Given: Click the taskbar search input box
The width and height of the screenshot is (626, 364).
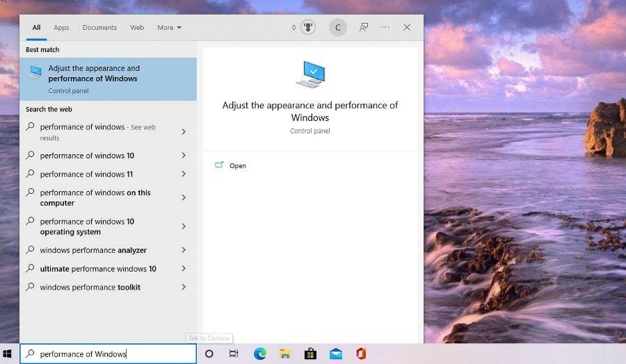Looking at the screenshot, I should [111, 354].
